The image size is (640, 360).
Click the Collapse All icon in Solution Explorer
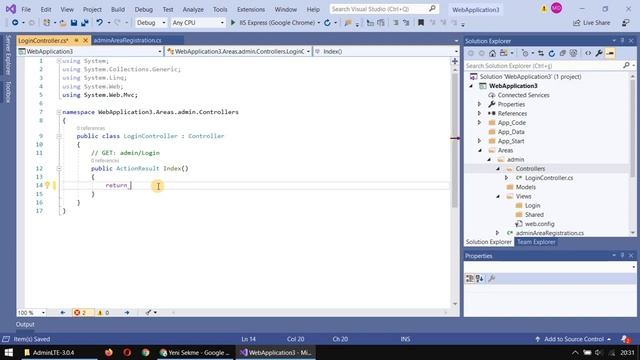point(562,53)
